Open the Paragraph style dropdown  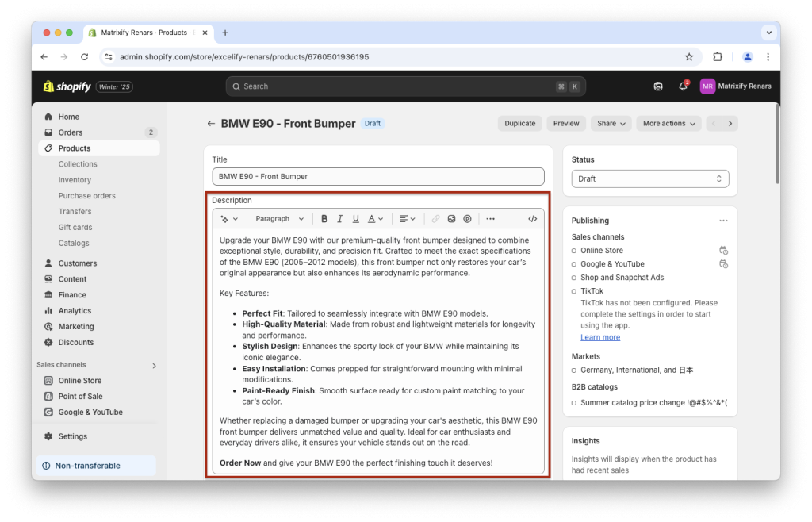tap(279, 218)
